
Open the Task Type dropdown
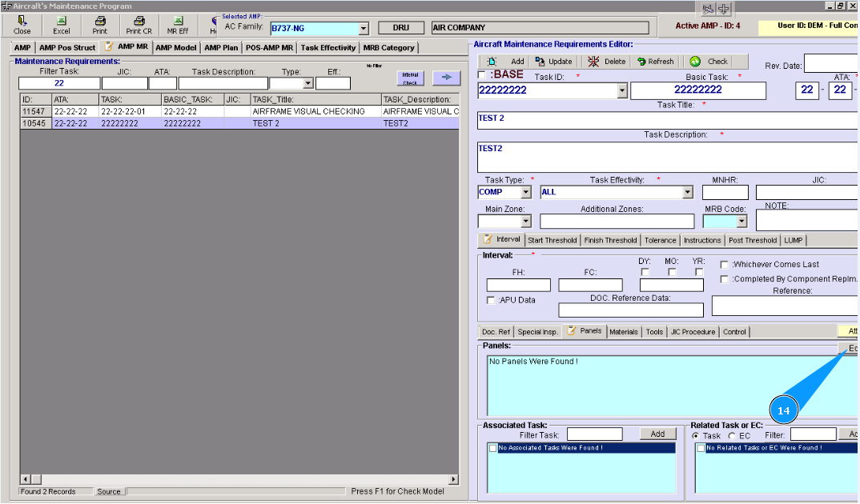(x=525, y=193)
